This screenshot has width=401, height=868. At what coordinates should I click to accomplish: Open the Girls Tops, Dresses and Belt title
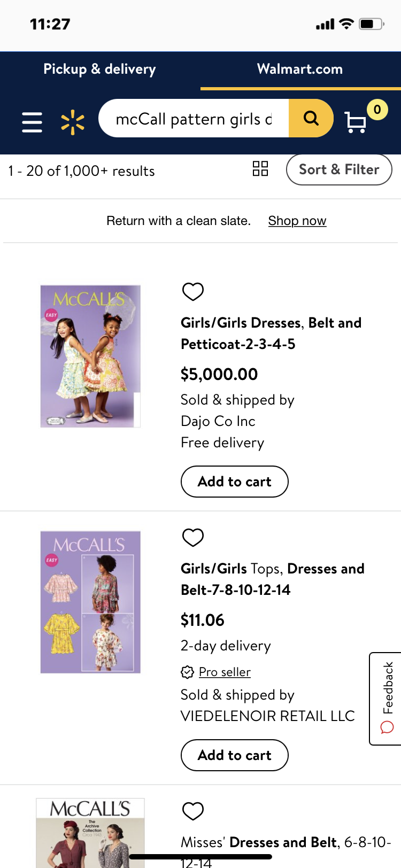[x=272, y=579]
